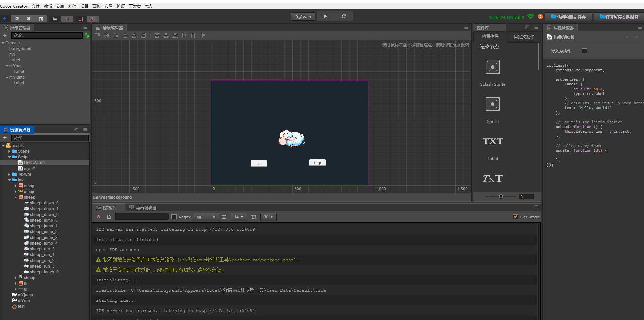
Task: Select the rotate transform tool
Action: (17, 19)
